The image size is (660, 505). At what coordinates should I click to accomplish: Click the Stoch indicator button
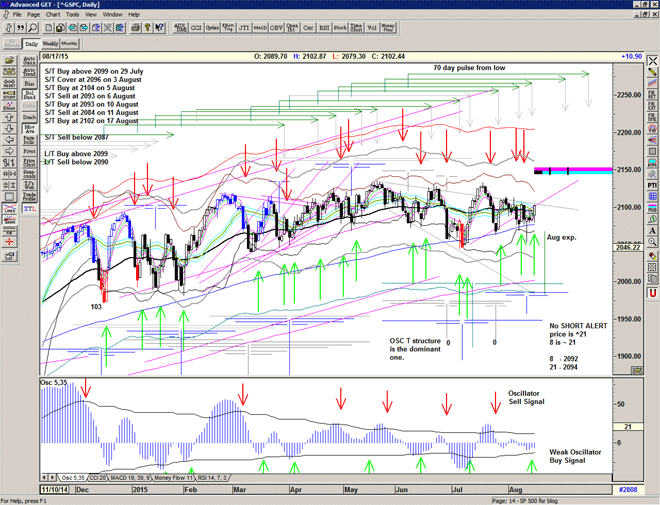click(341, 29)
